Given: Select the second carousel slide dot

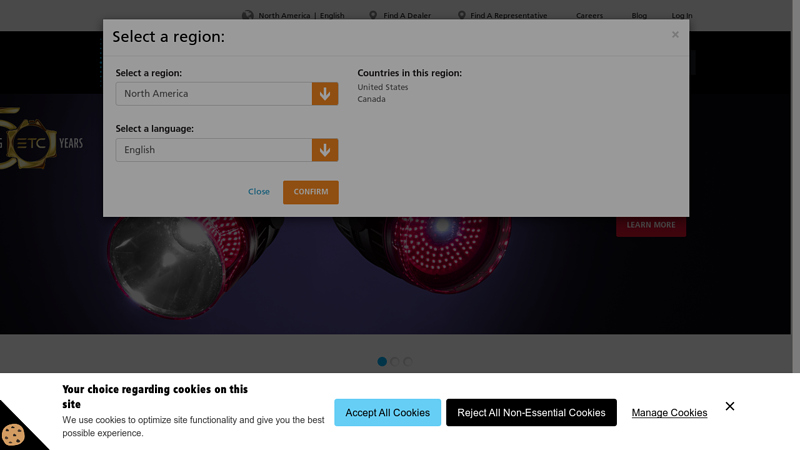Looking at the screenshot, I should coord(395,362).
